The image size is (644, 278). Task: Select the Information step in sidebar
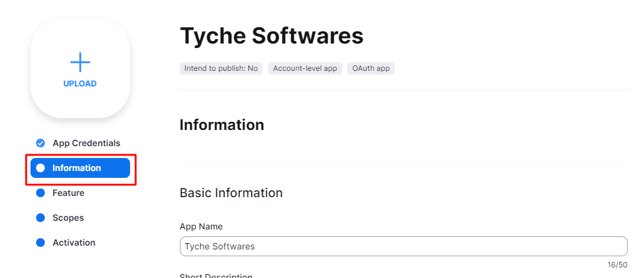point(80,168)
